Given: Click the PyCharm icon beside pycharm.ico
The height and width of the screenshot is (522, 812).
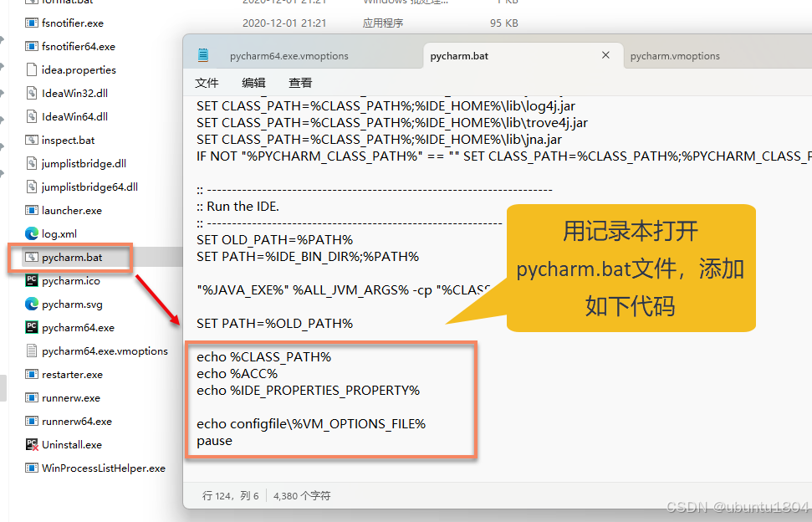Looking at the screenshot, I should pos(32,280).
